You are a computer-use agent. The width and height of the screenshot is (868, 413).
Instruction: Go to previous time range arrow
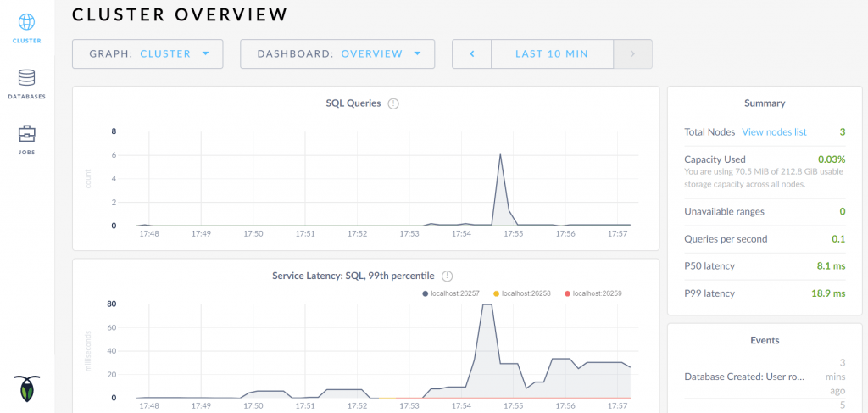472,53
